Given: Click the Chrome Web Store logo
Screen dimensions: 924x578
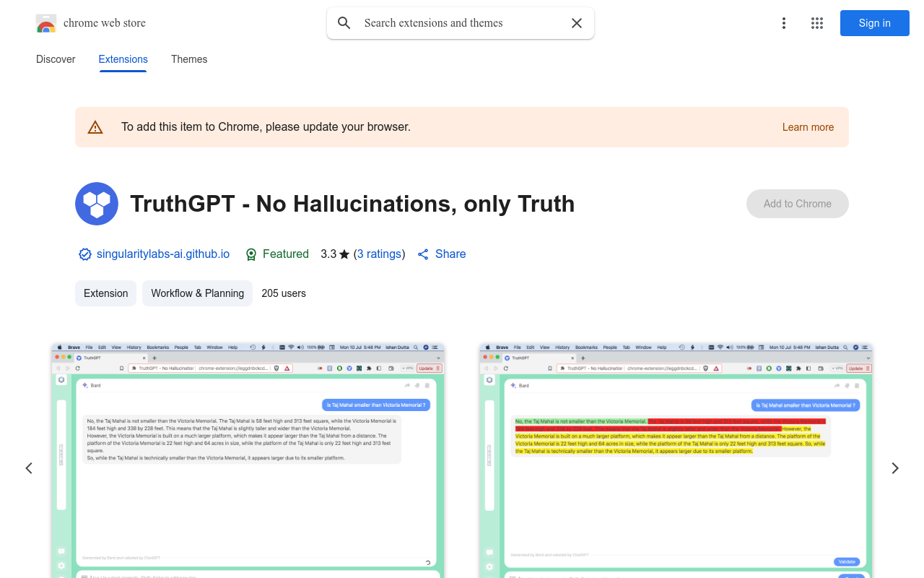Looking at the screenshot, I should [x=46, y=23].
